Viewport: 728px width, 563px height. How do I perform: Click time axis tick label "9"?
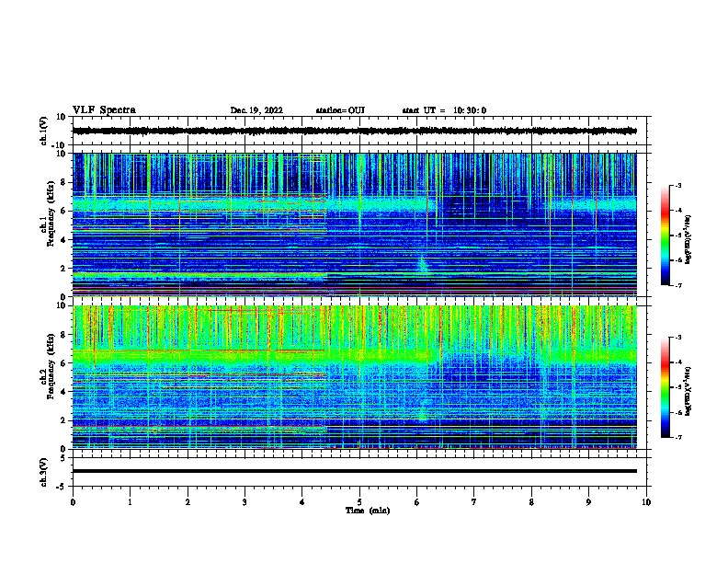[588, 502]
